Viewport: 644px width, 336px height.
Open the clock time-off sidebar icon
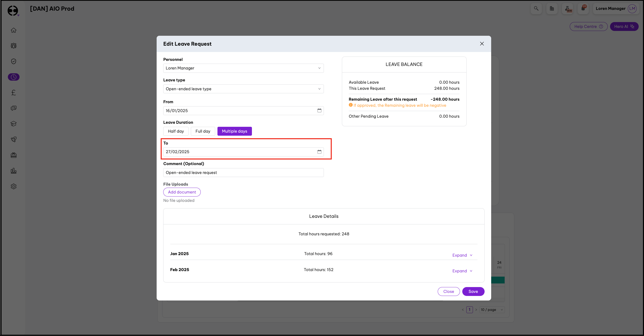pyautogui.click(x=14, y=77)
